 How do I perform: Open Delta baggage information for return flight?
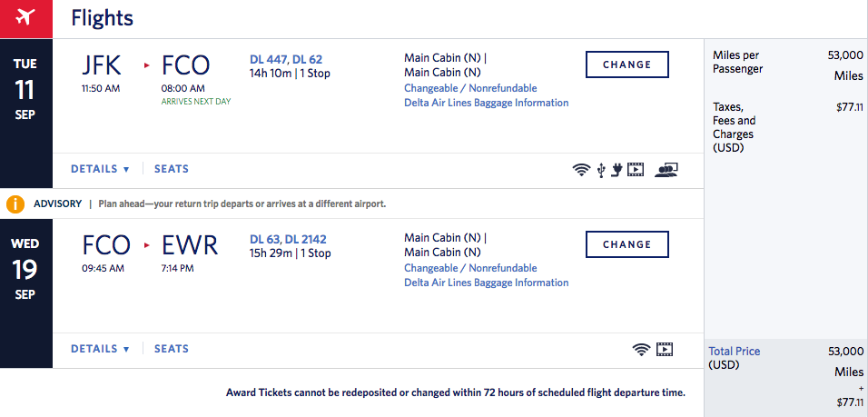[486, 283]
